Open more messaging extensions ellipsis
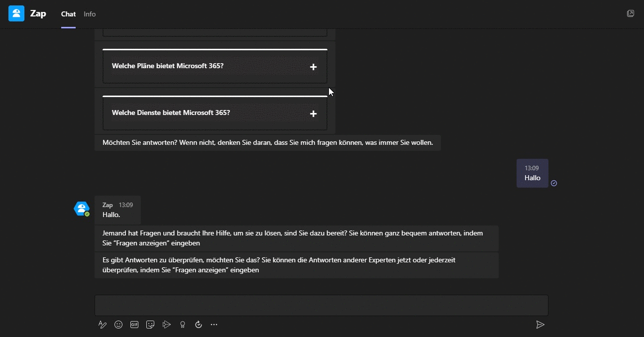 coord(214,325)
